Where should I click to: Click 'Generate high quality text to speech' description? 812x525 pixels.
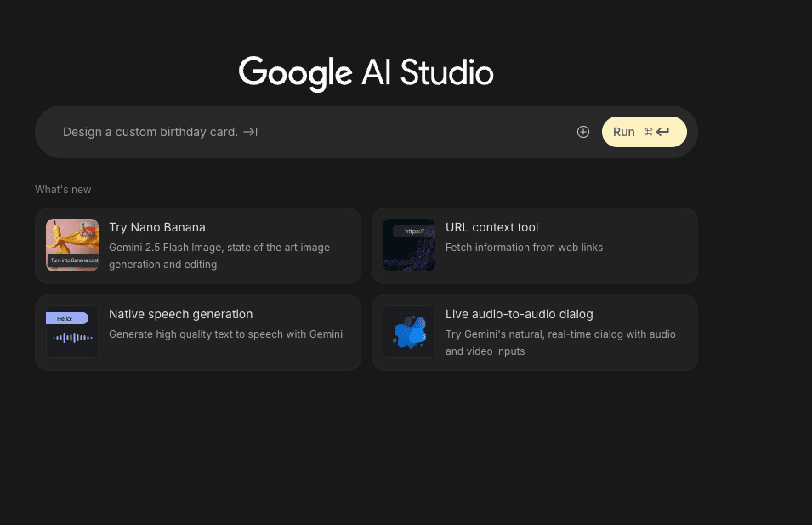pos(225,334)
